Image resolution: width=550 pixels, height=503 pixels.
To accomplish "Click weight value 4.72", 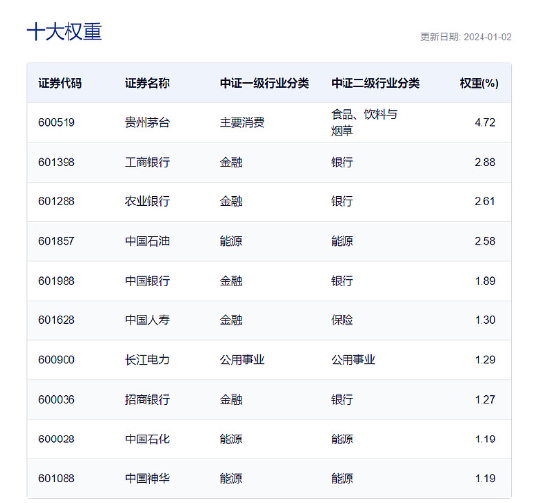I will pyautogui.click(x=485, y=122).
